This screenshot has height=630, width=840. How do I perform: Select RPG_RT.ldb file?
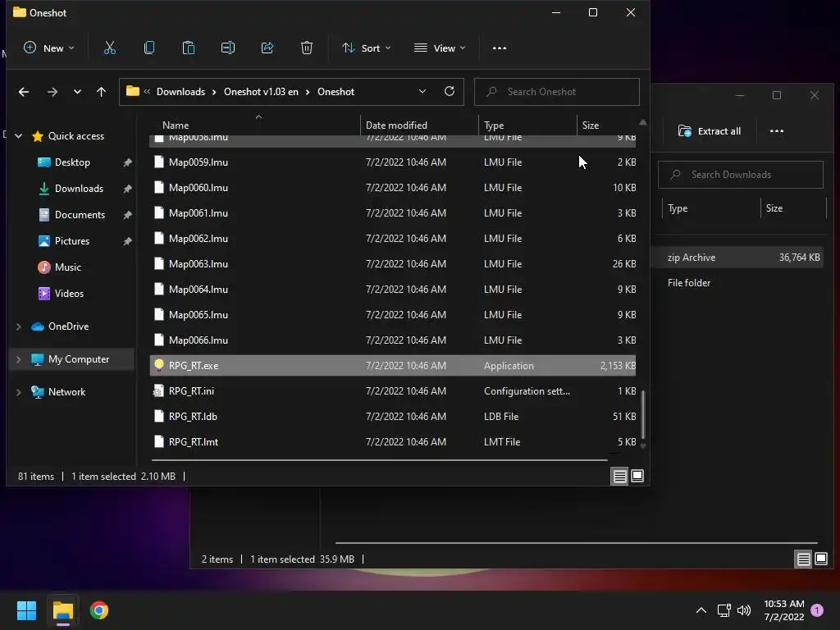(x=393, y=416)
